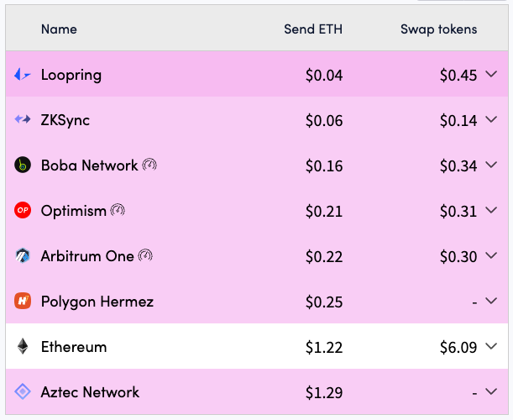This screenshot has height=420, width=513.
Task: Click the Ethereum diamond icon
Action: point(23,347)
